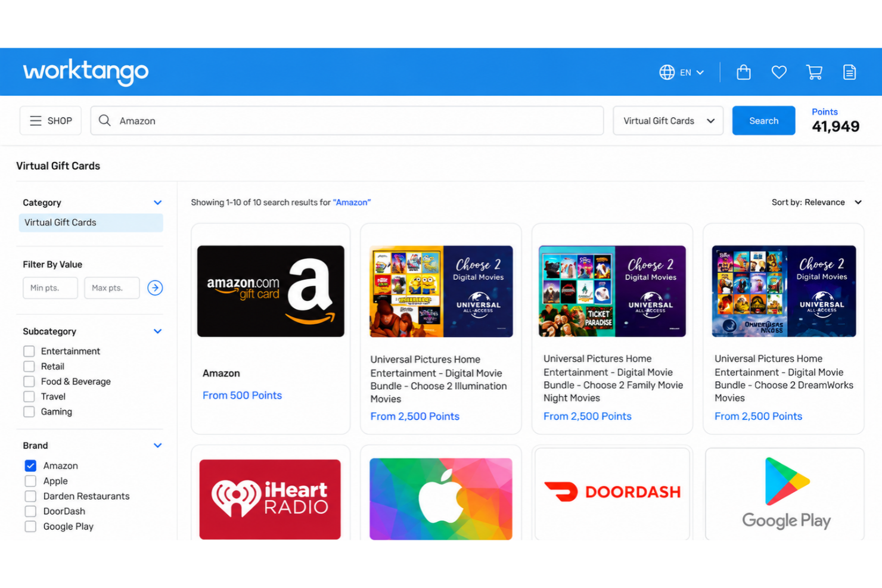Open Sort by Relevance dropdown

pos(816,202)
